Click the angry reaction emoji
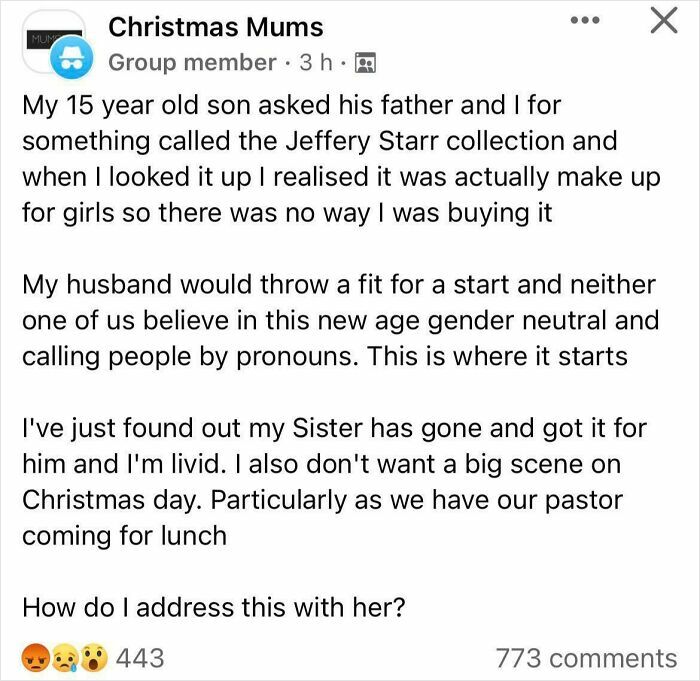 (x=36, y=657)
